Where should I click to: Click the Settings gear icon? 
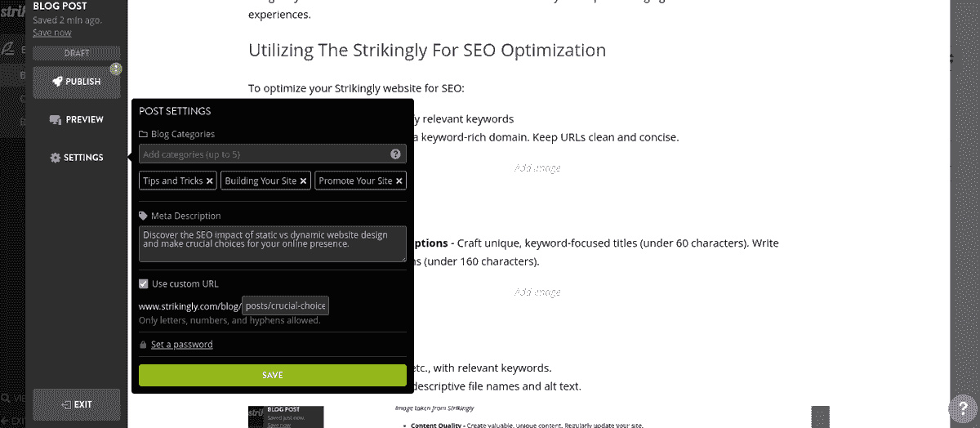[x=55, y=158]
